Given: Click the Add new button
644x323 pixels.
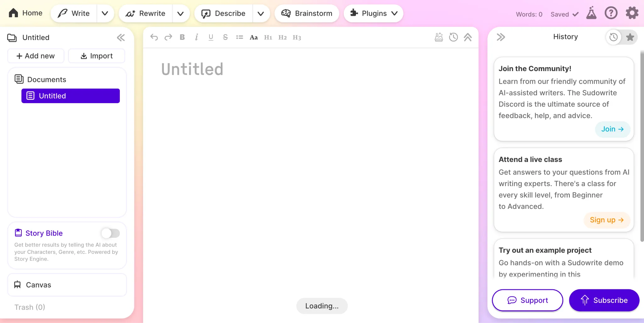Looking at the screenshot, I should coord(36,56).
